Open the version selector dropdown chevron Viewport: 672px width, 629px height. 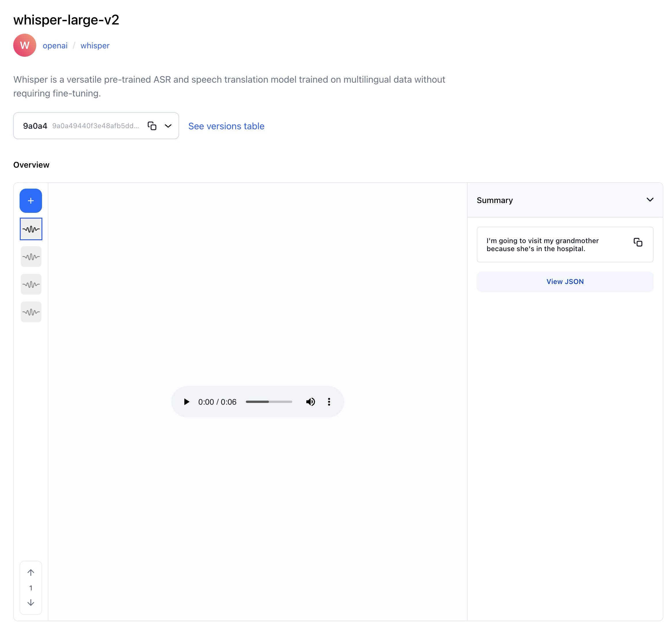[x=168, y=126]
